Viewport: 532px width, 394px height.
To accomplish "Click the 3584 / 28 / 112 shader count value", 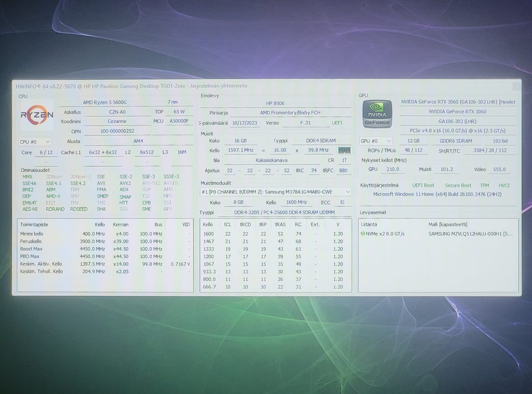I will [x=490, y=150].
